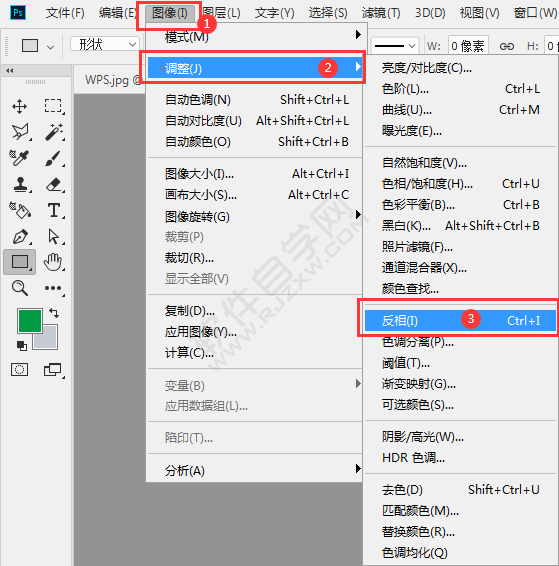The width and height of the screenshot is (559, 566).
Task: Select the Eyedropper tool
Action: coord(19,158)
